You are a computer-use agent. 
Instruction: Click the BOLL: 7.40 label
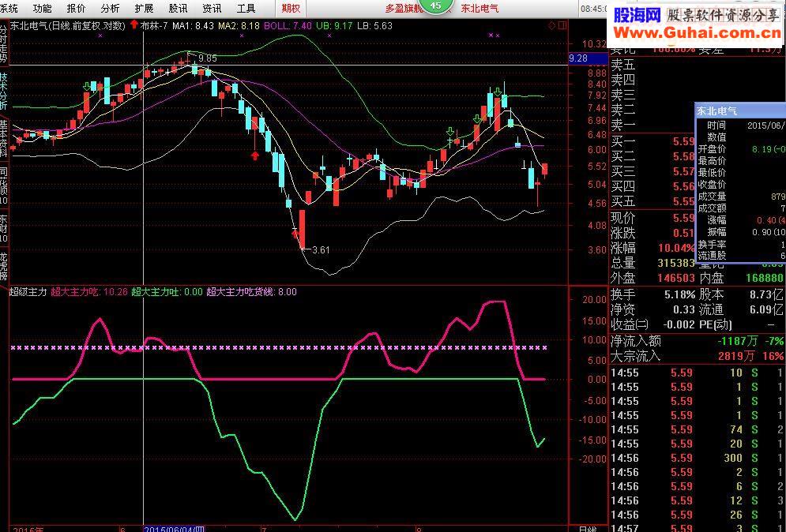pyautogui.click(x=288, y=25)
